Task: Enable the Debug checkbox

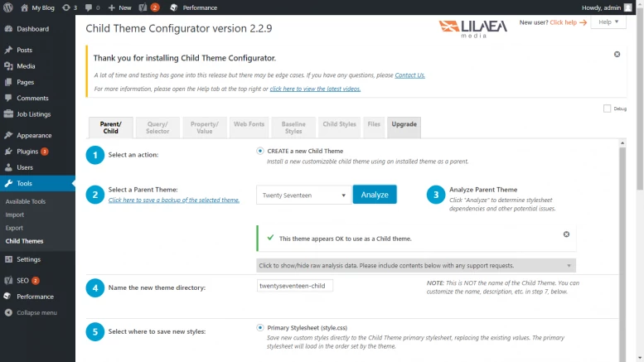Action: pos(608,109)
